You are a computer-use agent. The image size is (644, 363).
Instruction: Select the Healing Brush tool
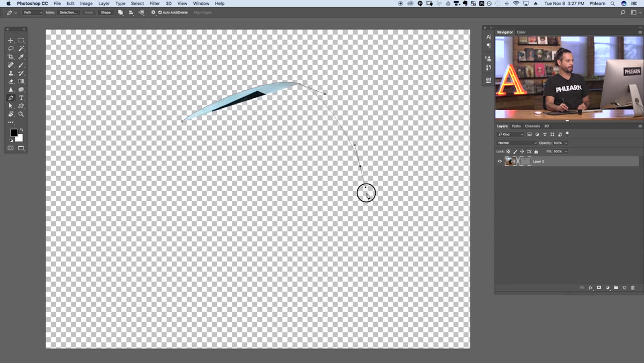coord(11,65)
